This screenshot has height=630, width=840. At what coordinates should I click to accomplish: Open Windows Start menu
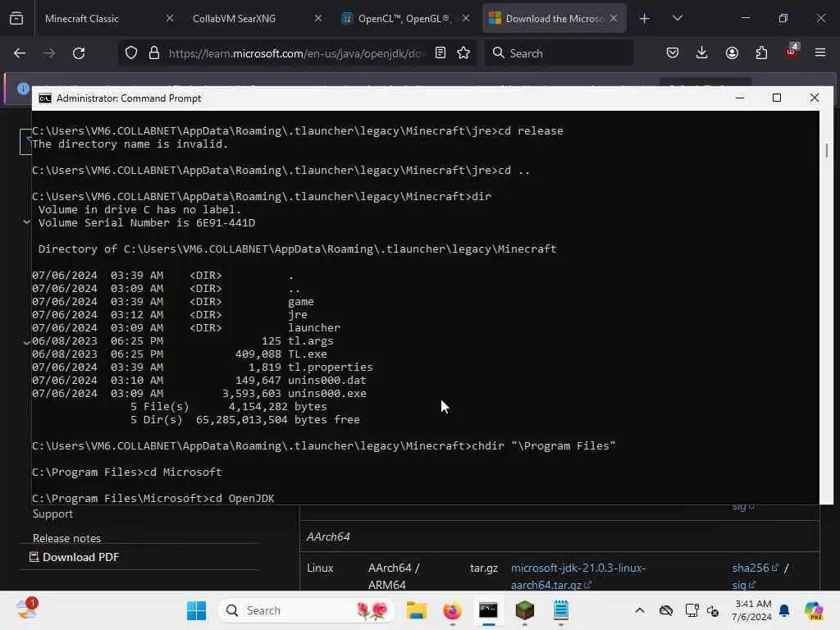197,610
